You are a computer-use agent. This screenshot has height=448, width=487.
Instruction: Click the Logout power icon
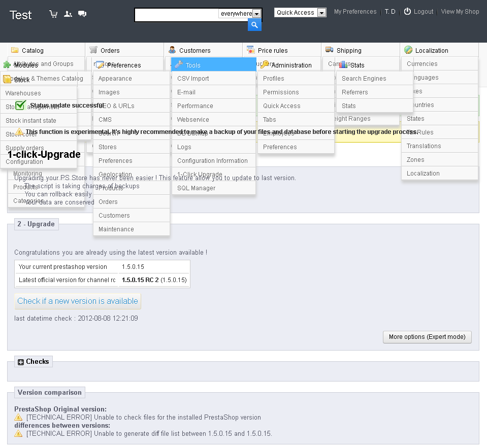407,12
